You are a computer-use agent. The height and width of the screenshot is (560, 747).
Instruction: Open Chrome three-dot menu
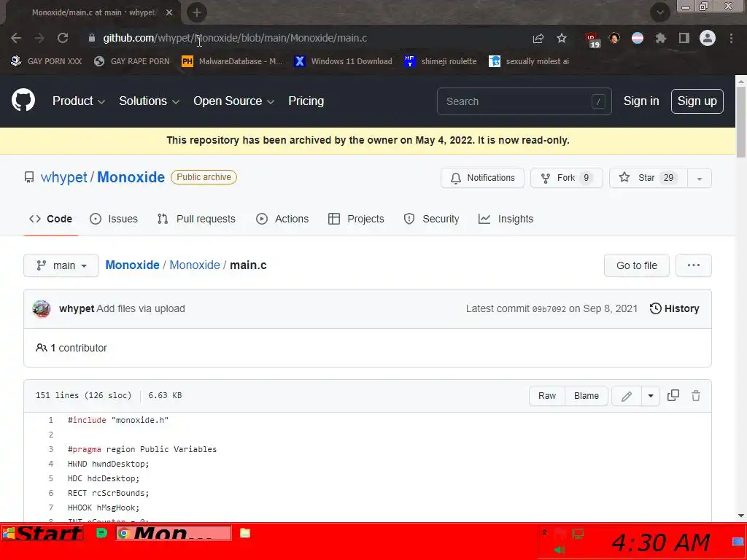pos(731,38)
